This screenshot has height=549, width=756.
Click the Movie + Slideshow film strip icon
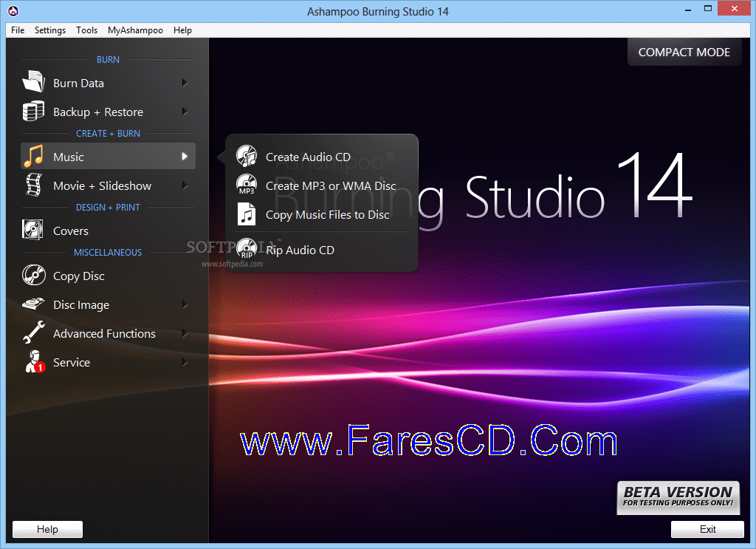coord(33,185)
